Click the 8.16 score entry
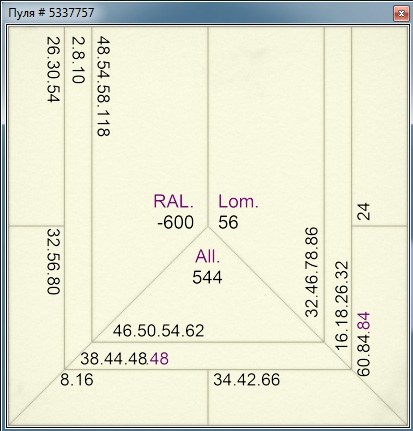The image size is (413, 431). 77,380
